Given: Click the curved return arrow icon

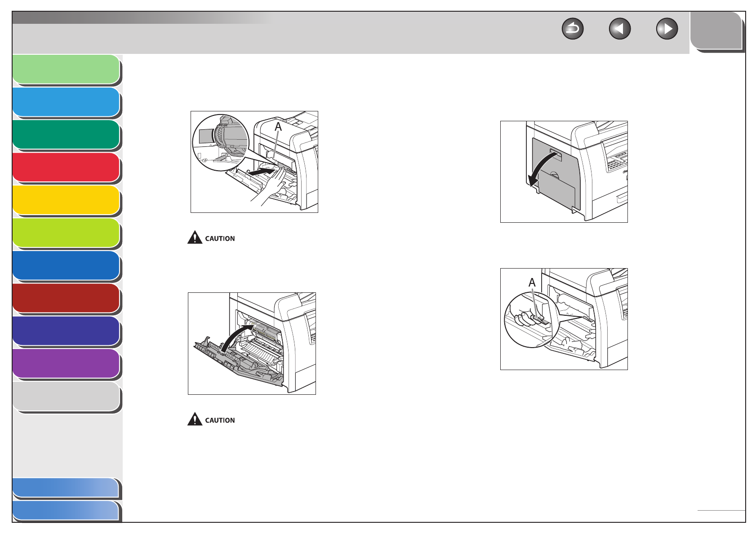Looking at the screenshot, I should point(573,29).
